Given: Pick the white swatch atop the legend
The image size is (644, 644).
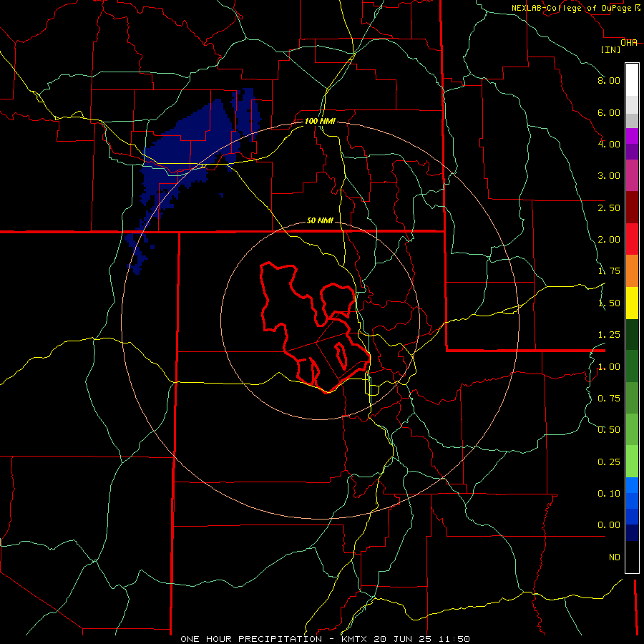Looking at the screenshot, I should tap(632, 80).
